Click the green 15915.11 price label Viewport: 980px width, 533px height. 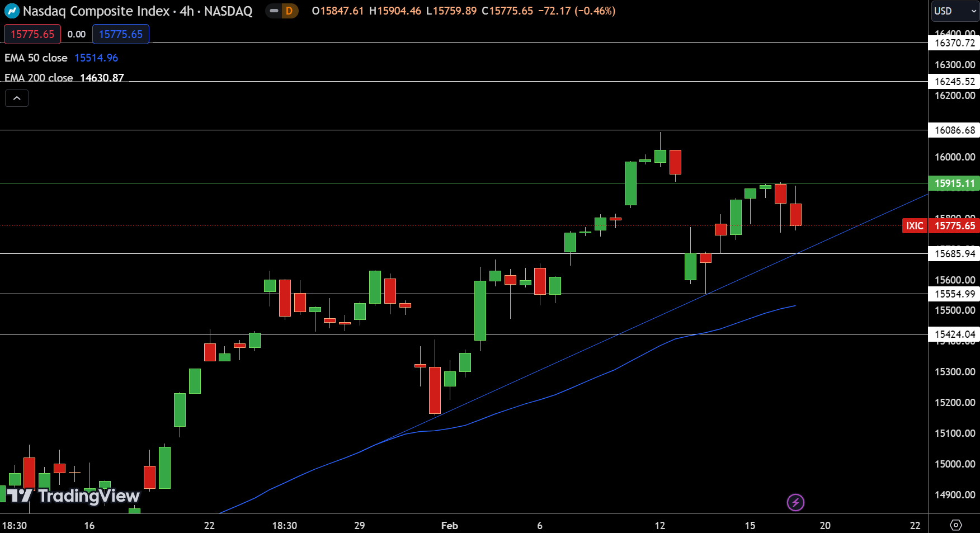954,183
